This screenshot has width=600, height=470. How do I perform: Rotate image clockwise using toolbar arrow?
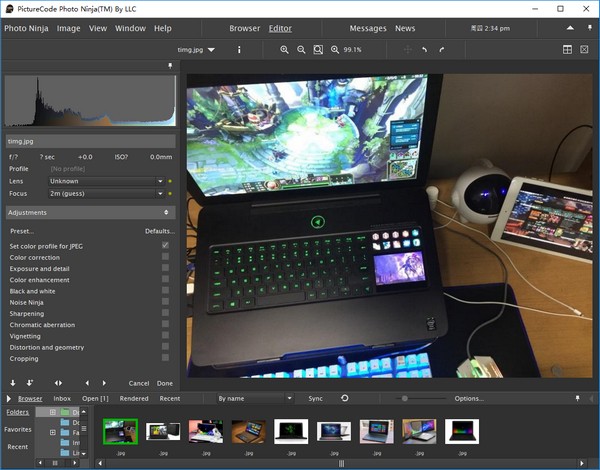click(x=441, y=49)
